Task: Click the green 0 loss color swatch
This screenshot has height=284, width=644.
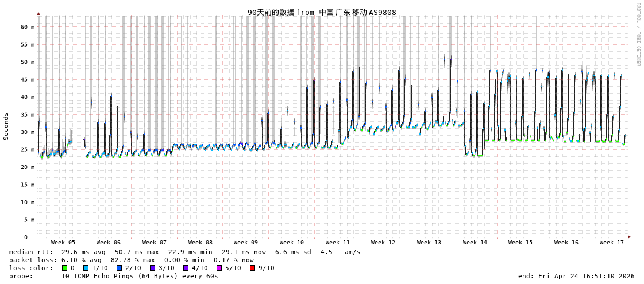Action: click(x=65, y=268)
